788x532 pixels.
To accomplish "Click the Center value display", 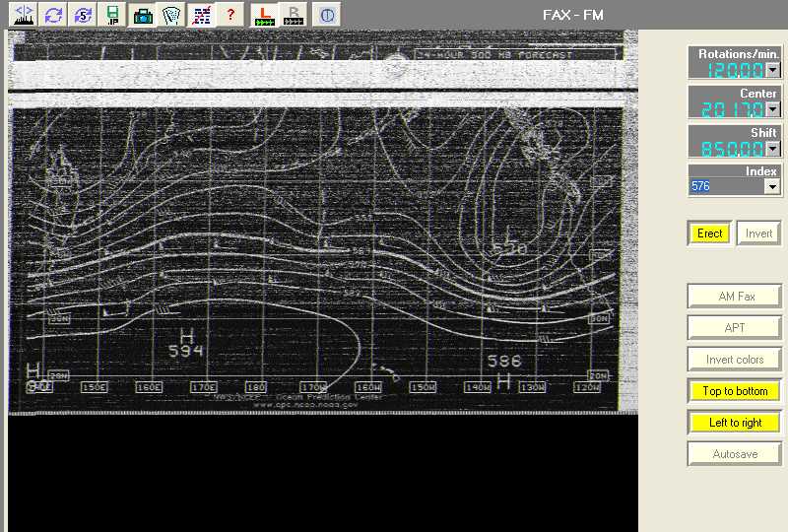I will (x=733, y=109).
